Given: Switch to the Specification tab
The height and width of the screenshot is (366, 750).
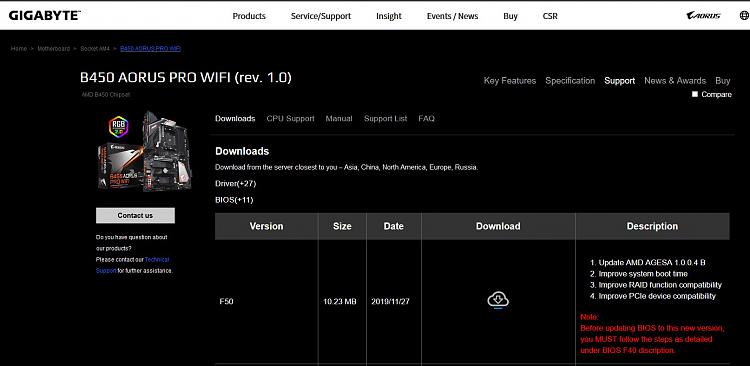Looking at the screenshot, I should click(x=570, y=81).
